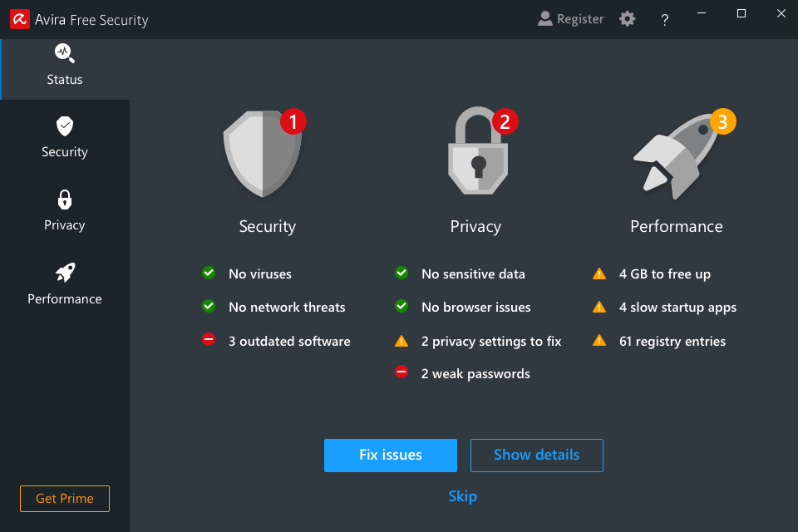Switch to the Performance sidebar tab
Screen dimensions: 798x532
point(65,284)
